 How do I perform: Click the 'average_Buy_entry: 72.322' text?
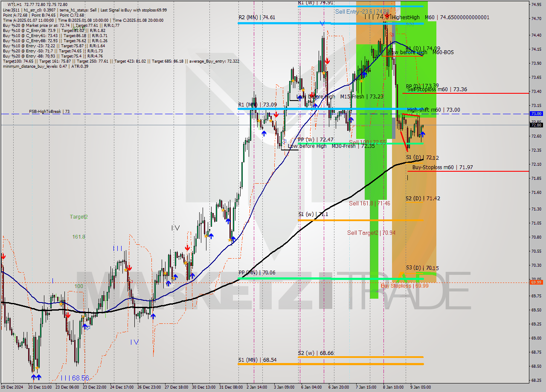[x=214, y=61]
